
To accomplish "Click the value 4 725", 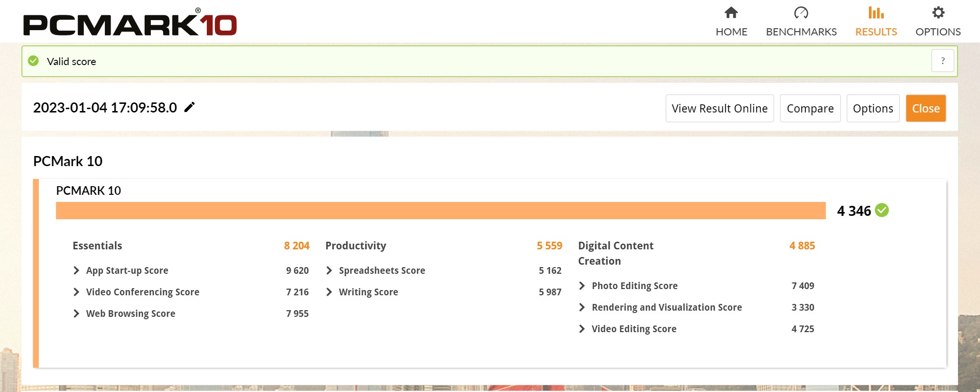I will (803, 329).
